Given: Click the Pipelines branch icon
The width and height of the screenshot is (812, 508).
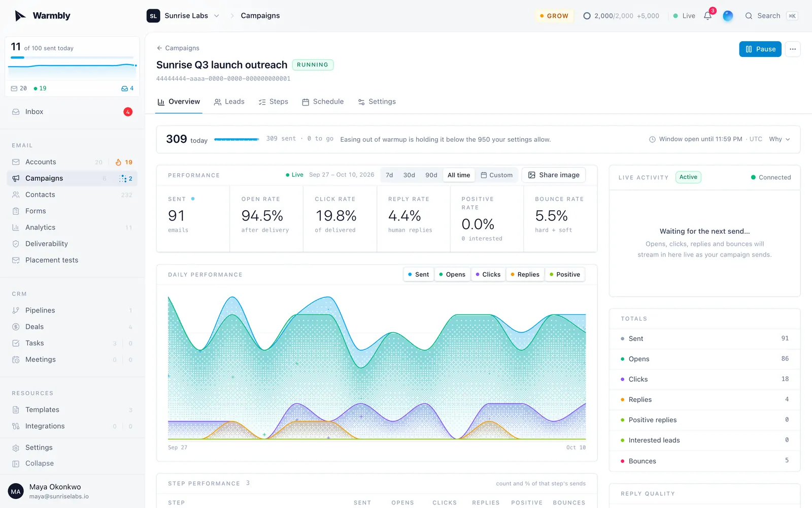Looking at the screenshot, I should tap(16, 310).
